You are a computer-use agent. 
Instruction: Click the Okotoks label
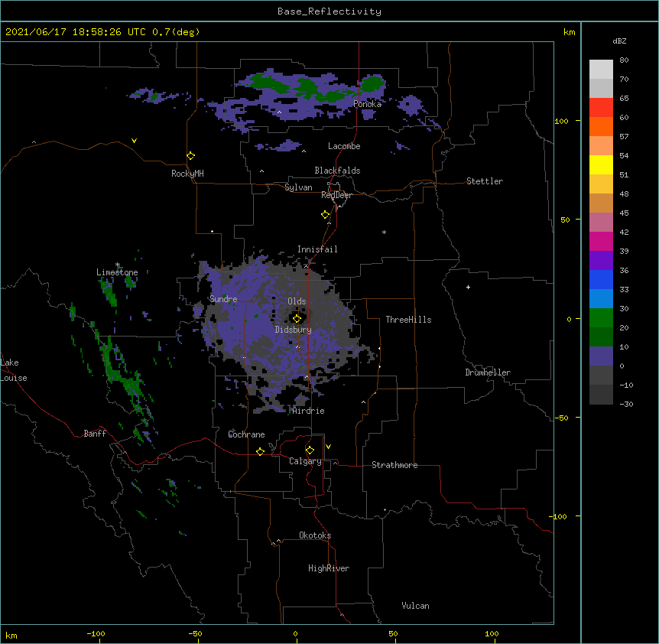[x=315, y=535]
